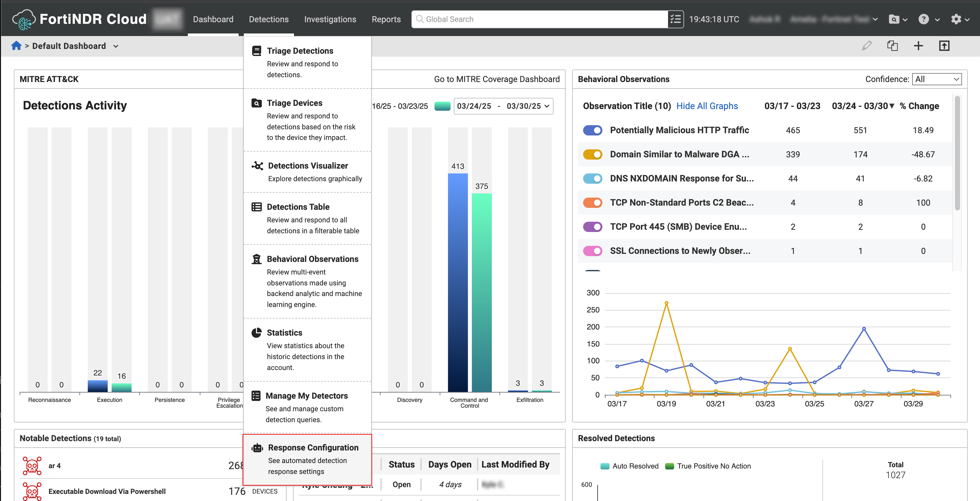Open the date range 03/24/25 - 03/30/25 picker
This screenshot has height=501, width=980.
pos(503,106)
